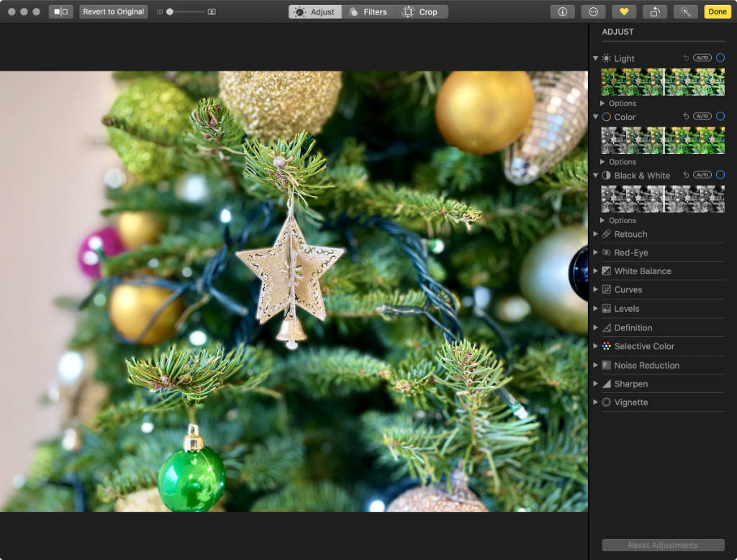The image size is (737, 560).
Task: Switch to the Filters tab
Action: pyautogui.click(x=368, y=12)
